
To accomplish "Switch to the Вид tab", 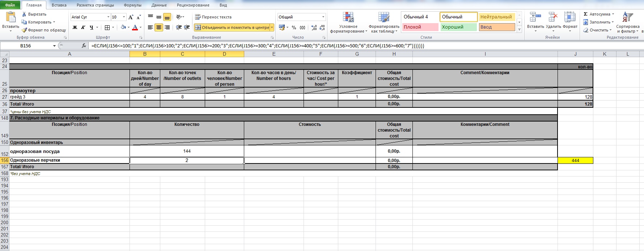I will tap(223, 5).
